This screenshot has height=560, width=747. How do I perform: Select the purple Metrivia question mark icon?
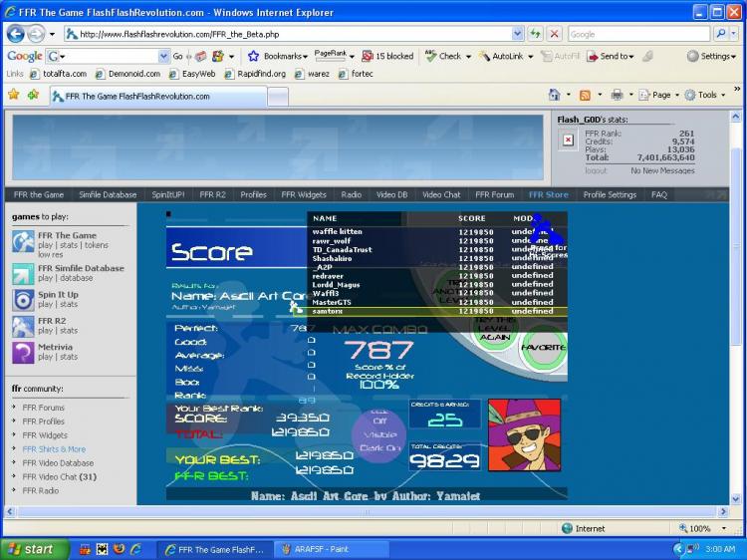point(23,352)
